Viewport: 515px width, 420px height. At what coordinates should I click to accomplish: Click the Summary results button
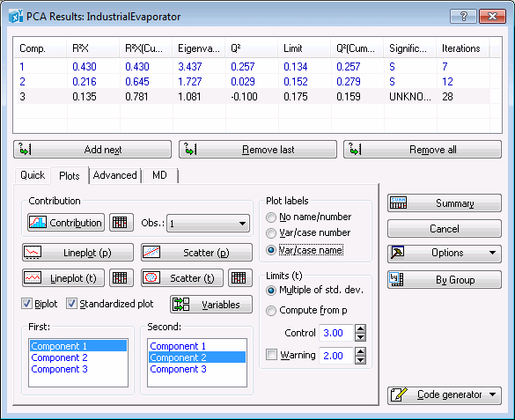pos(445,203)
